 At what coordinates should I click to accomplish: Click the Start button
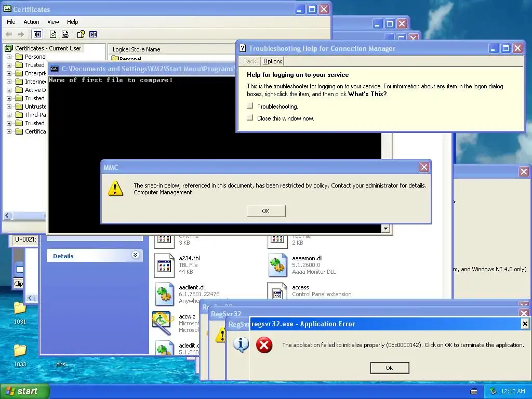(24, 391)
